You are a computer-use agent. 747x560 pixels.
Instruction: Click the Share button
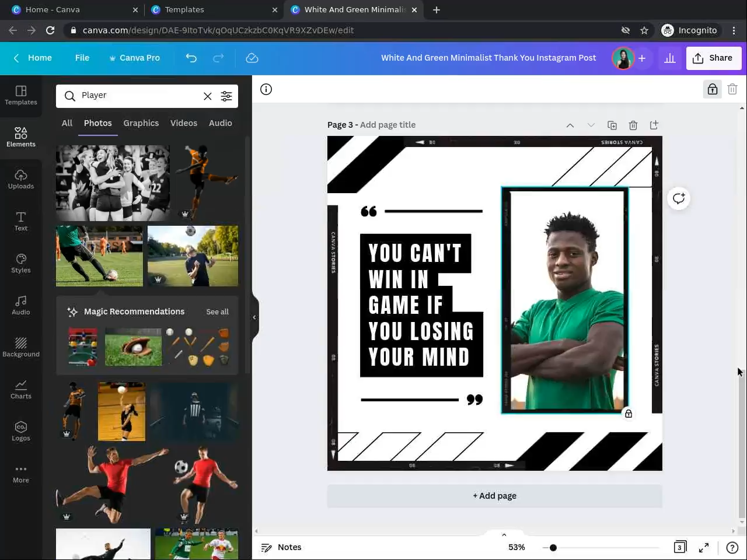pos(714,58)
